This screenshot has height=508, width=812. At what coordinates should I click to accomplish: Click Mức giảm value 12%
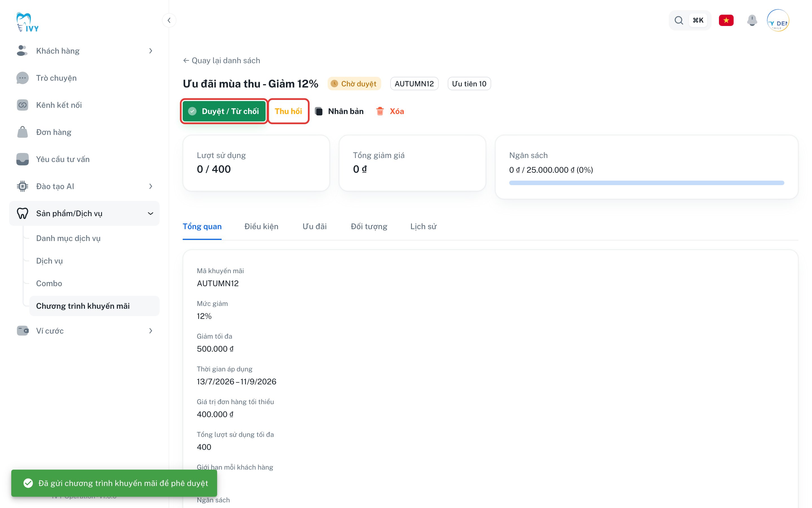(x=204, y=316)
